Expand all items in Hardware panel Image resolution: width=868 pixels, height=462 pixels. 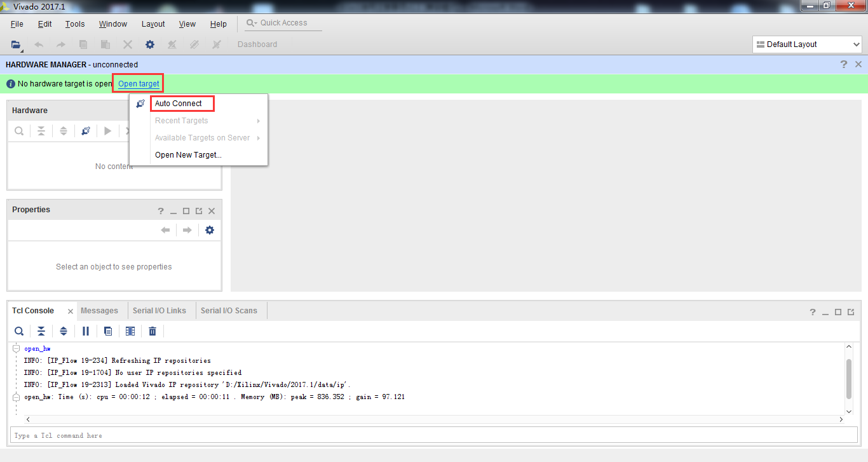point(64,131)
